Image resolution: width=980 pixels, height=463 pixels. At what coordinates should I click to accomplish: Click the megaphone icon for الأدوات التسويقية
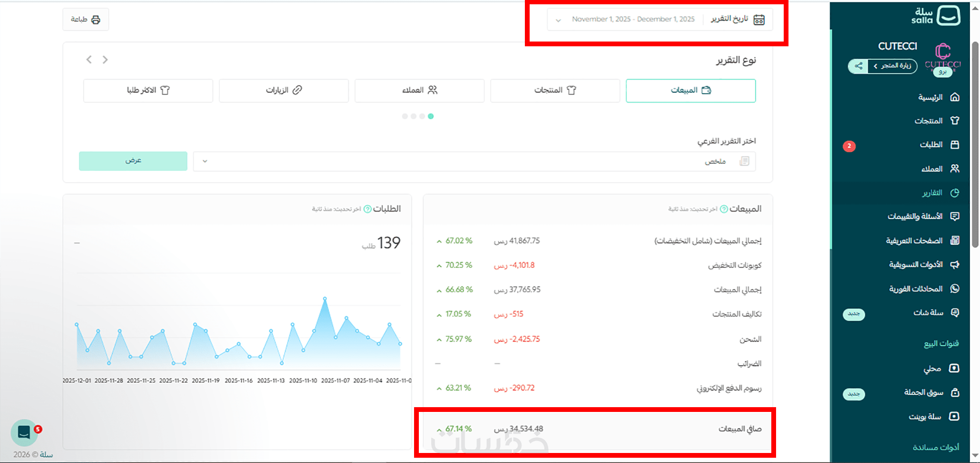tap(955, 264)
